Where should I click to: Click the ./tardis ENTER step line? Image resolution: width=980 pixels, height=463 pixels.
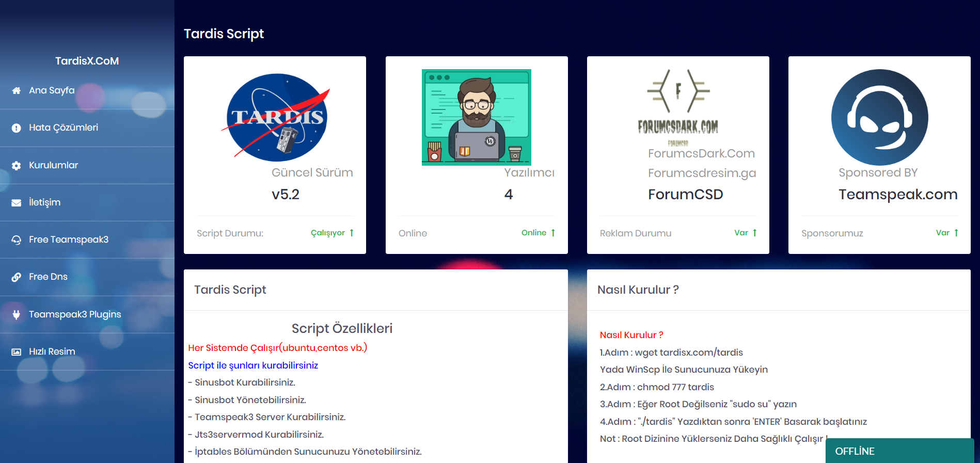click(733, 422)
